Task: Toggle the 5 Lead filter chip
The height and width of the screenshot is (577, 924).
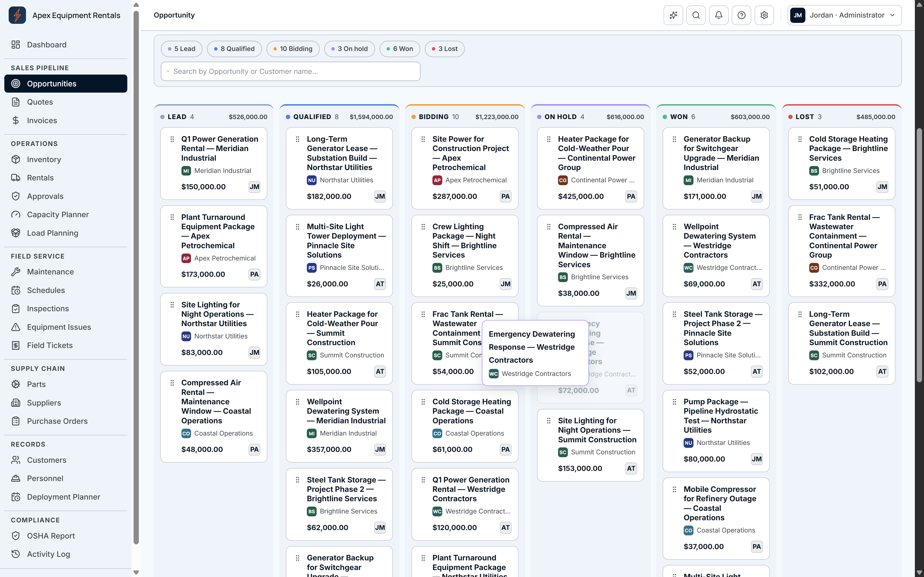Action: click(182, 49)
